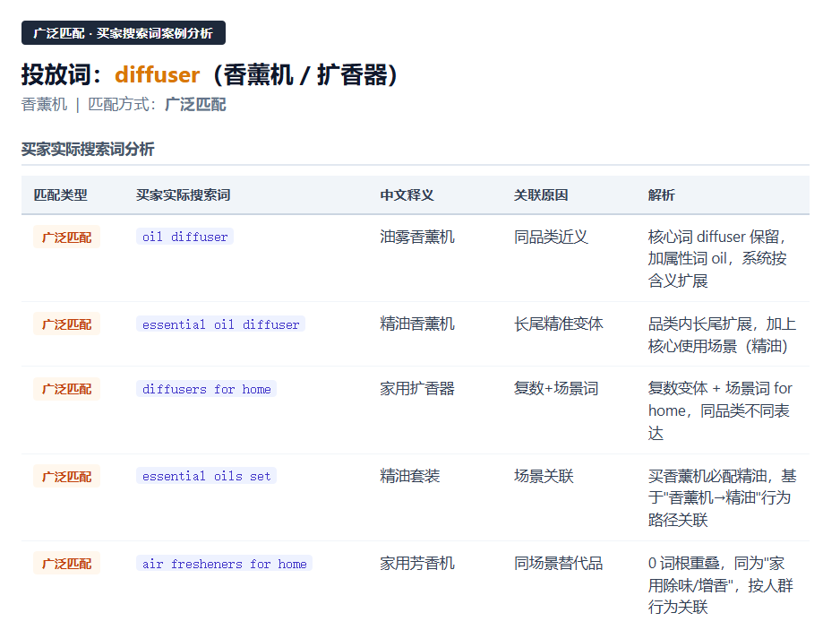840x639 pixels.
Task: Click the '复数+场景词' reason cell
Action: 556,389
